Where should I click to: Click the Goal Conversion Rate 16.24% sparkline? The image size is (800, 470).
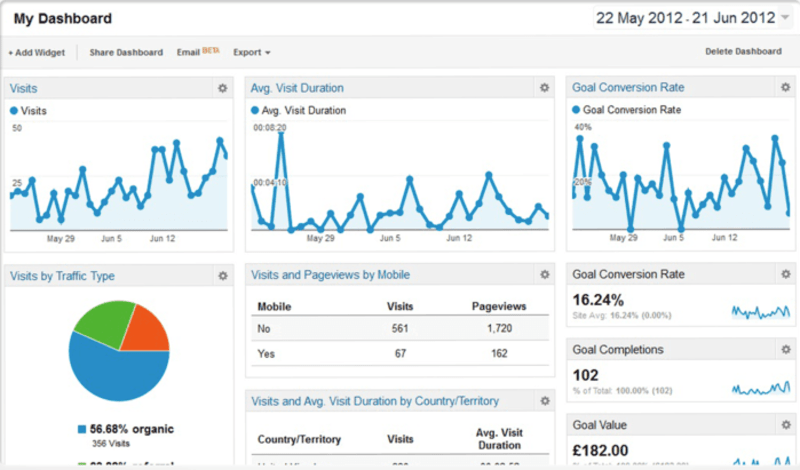coord(761,311)
